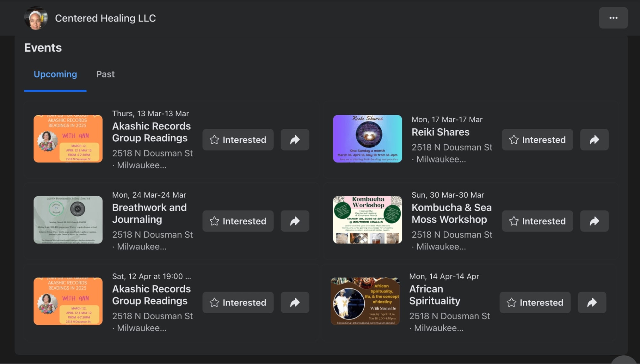Share the Reiki Shares event
The image size is (640, 364).
594,140
